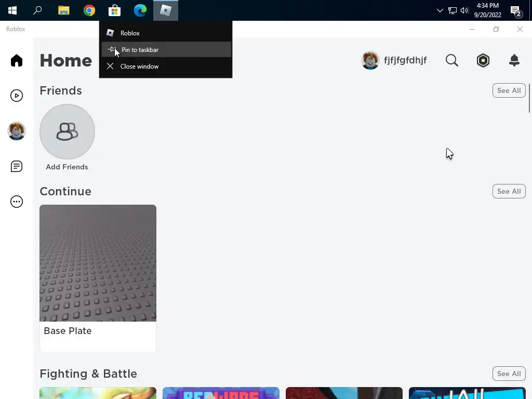Click the Add Friends label
Viewport: 532px width, 399px height.
tap(67, 167)
